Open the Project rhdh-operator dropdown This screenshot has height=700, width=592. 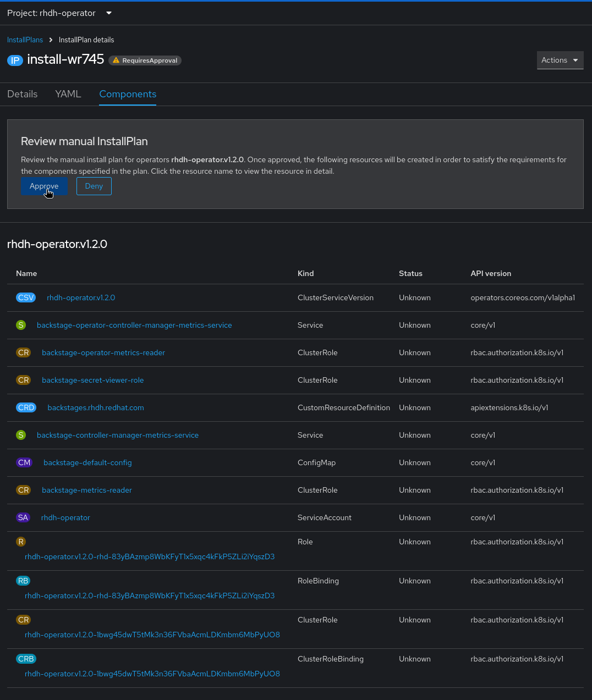coord(59,13)
